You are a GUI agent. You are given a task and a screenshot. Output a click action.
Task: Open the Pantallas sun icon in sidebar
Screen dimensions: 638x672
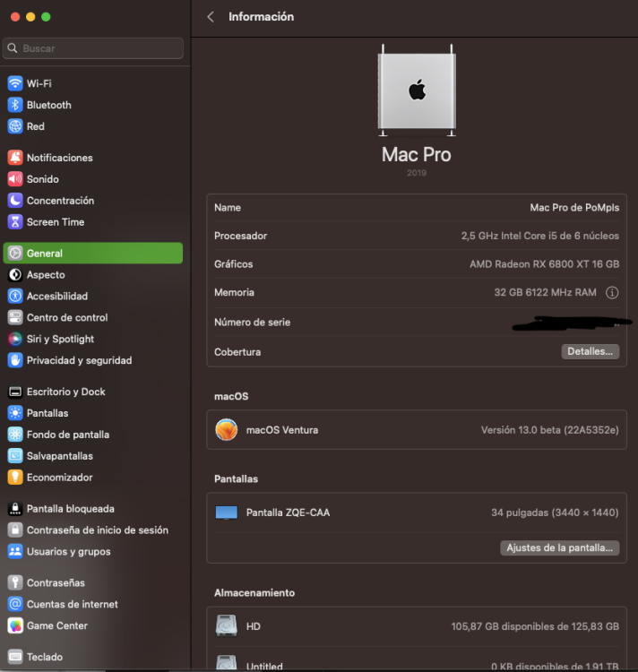tap(15, 413)
